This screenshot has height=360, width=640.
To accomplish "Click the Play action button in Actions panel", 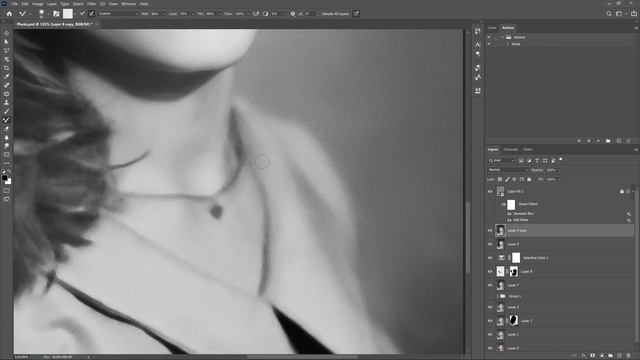I will [598, 140].
